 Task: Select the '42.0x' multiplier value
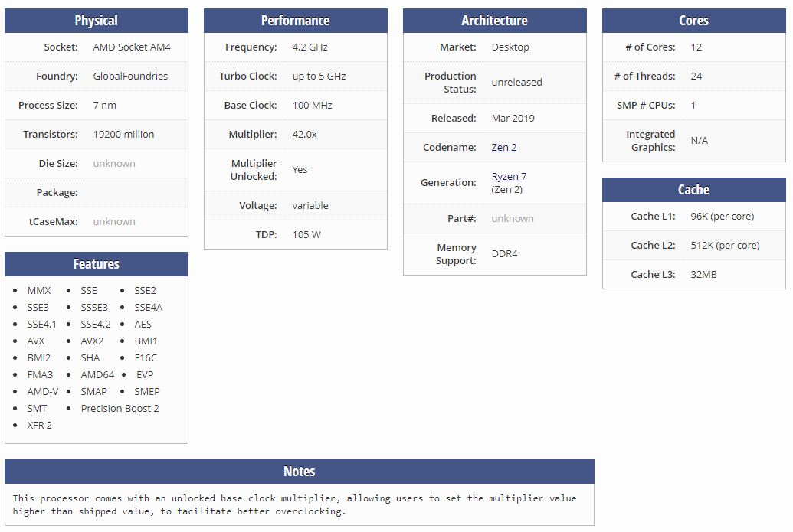point(304,135)
